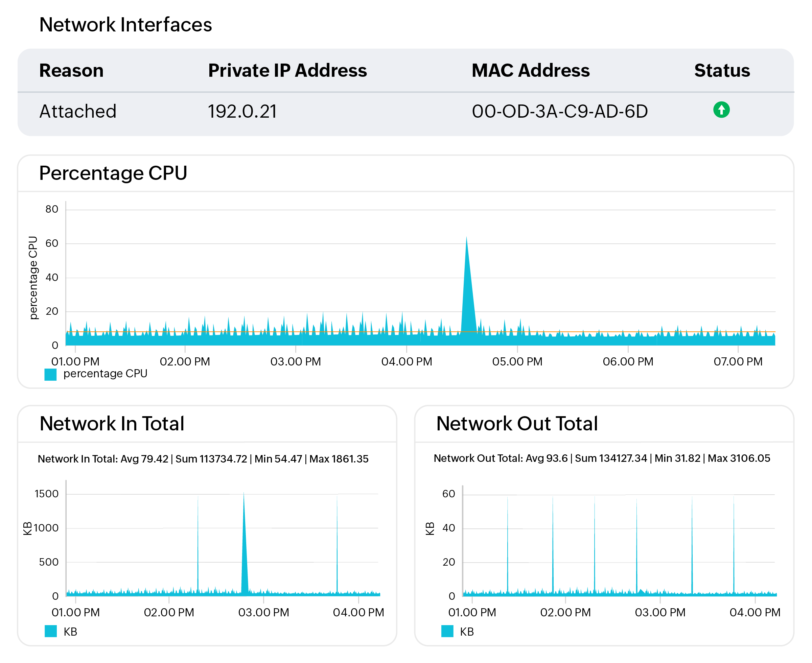This screenshot has height=663, width=812.
Task: Select the MAC address 00-0D-3A-C9-AD-6D
Action: (559, 112)
